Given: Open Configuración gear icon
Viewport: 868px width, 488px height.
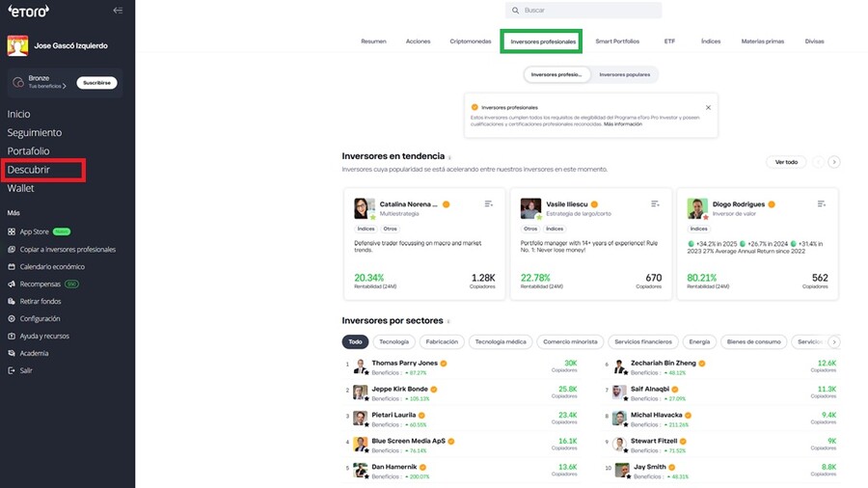Looking at the screenshot, I should point(12,318).
